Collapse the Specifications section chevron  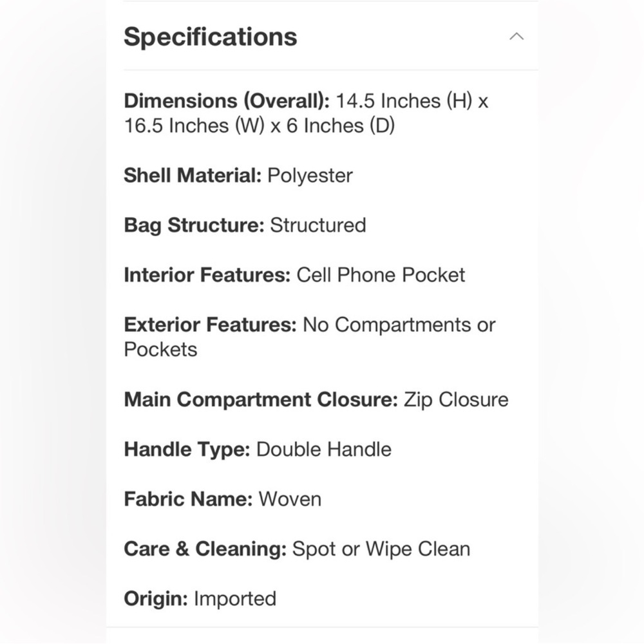pos(516,37)
